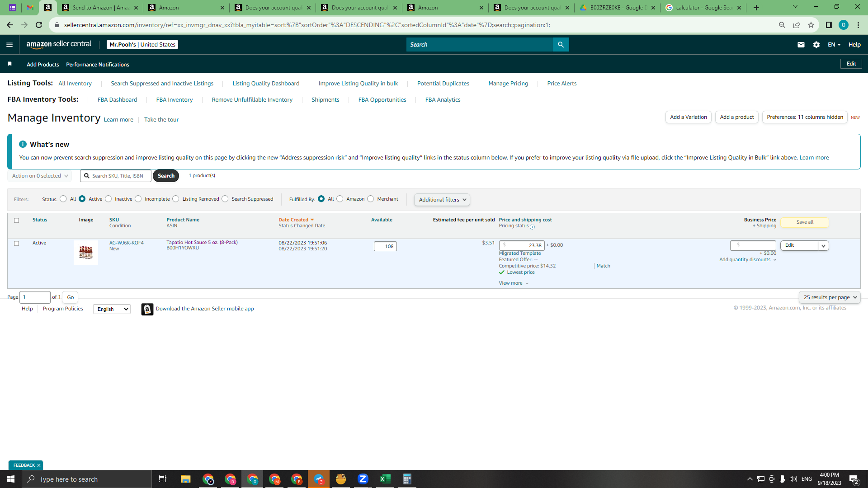Switch to the Send to Amazon browser tab
Viewport: 868px width, 488px height.
(100, 8)
